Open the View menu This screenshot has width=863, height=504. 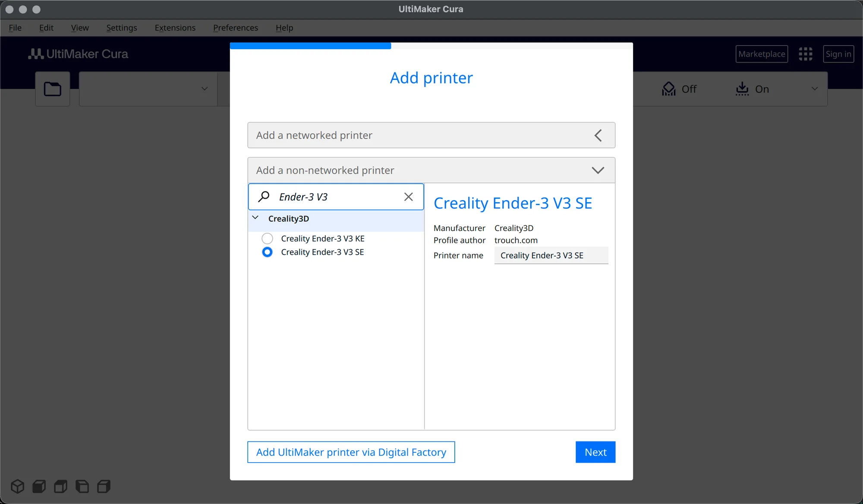[x=80, y=28]
